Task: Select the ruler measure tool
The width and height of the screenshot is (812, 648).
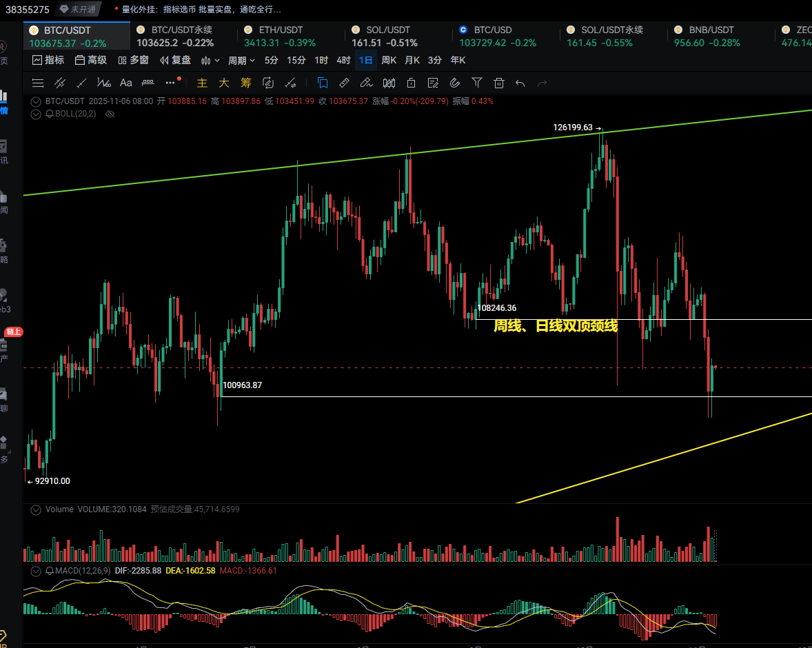Action: pyautogui.click(x=345, y=83)
